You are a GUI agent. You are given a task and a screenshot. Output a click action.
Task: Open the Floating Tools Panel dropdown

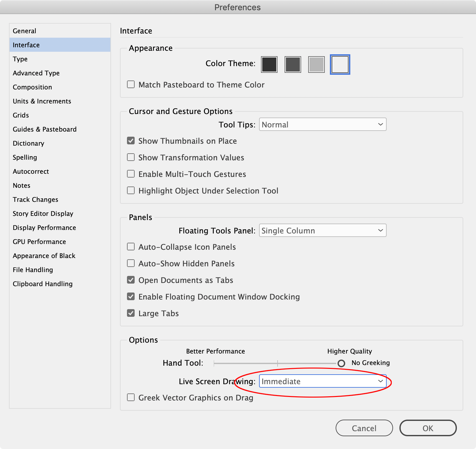[323, 230]
